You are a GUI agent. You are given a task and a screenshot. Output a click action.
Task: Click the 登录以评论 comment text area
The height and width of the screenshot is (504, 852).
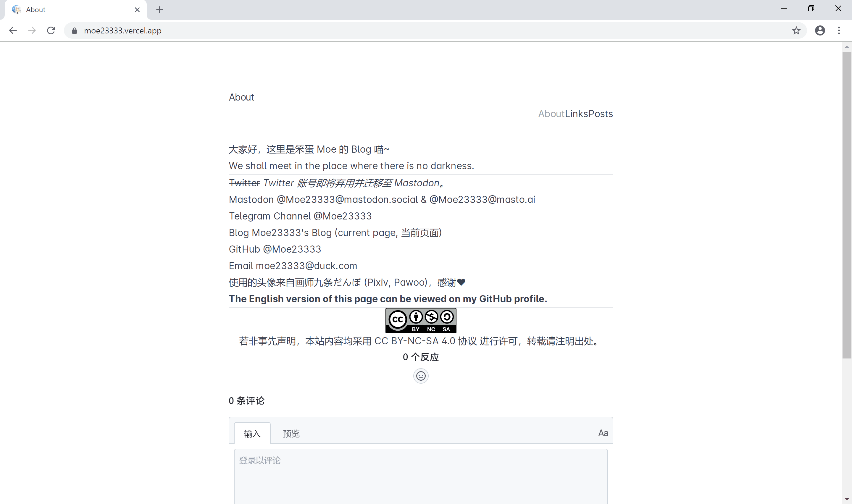coord(420,476)
